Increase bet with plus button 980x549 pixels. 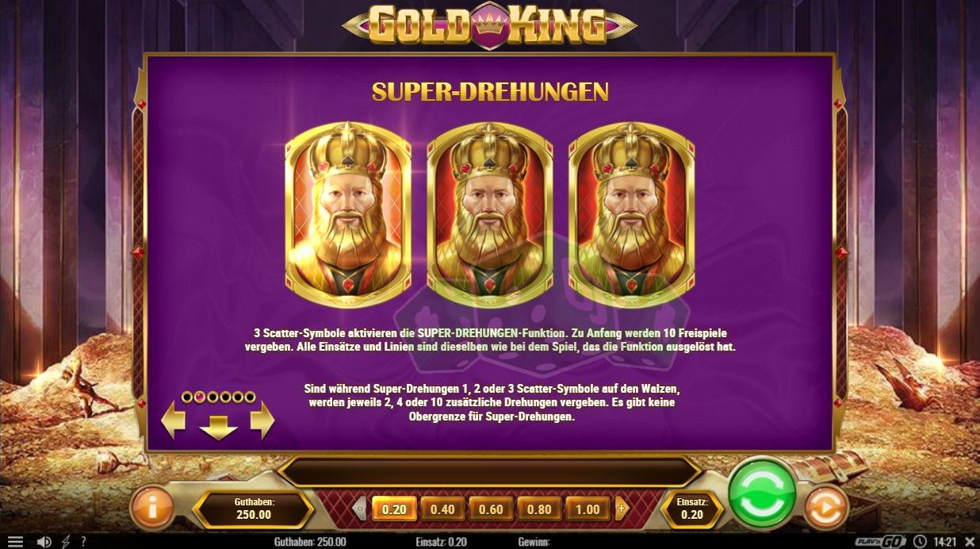tap(621, 509)
